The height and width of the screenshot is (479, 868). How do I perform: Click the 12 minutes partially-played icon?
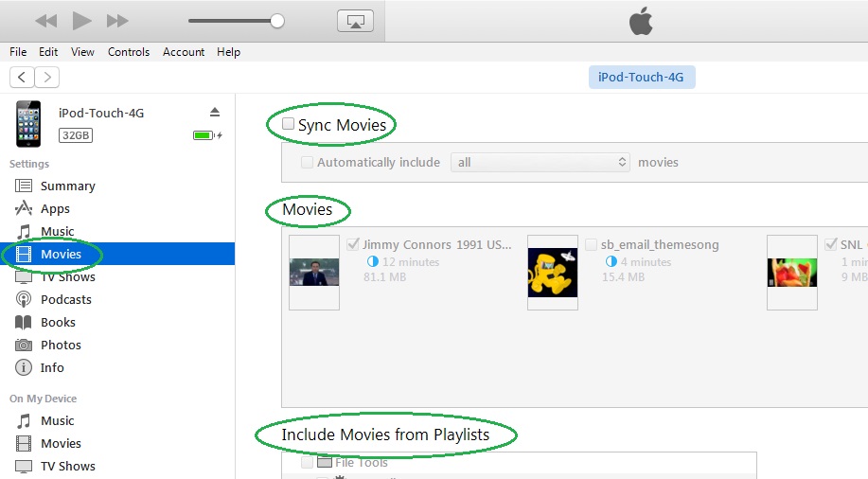click(373, 261)
